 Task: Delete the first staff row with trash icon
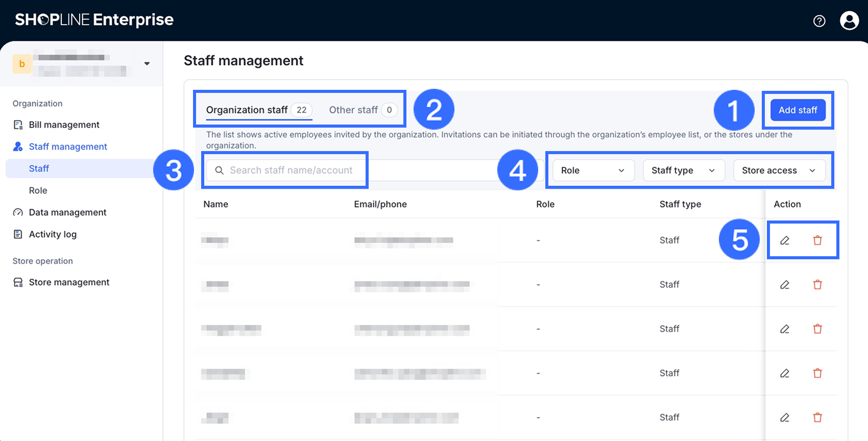pos(817,240)
